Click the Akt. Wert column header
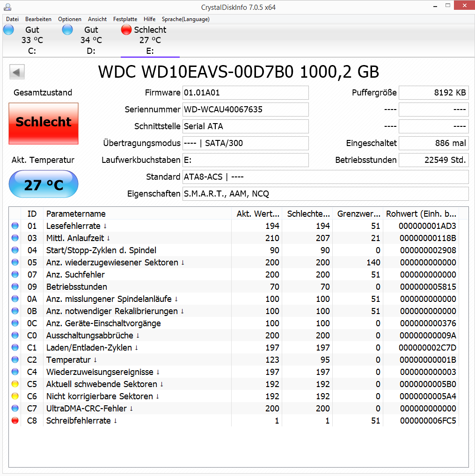The image size is (475, 476). coord(257,214)
